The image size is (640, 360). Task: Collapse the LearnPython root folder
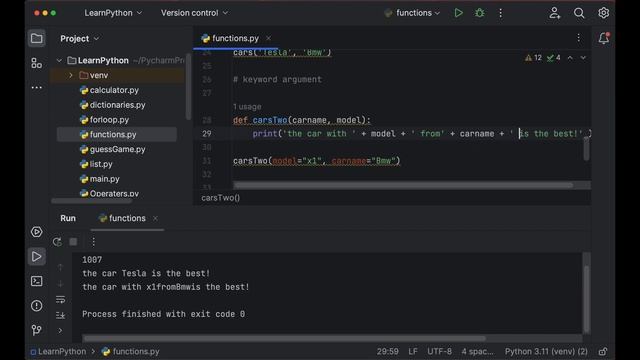point(59,60)
